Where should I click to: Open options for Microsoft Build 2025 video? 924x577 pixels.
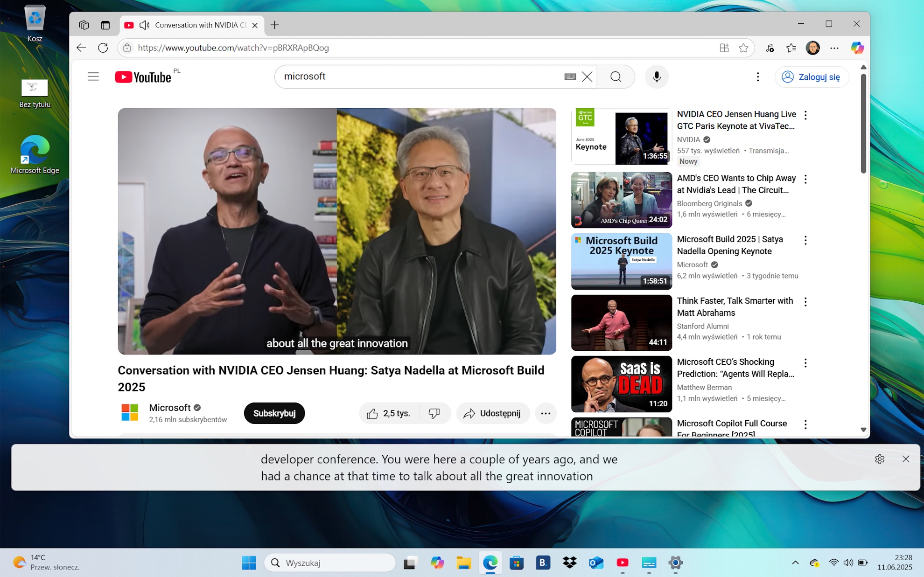(x=805, y=240)
